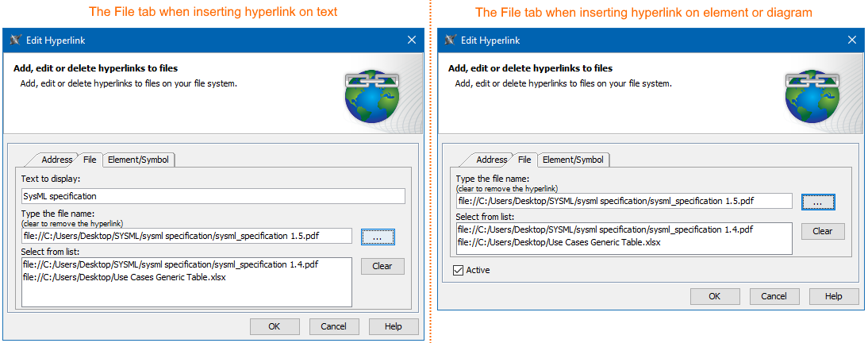Click Cancel in the left dialog

(334, 326)
